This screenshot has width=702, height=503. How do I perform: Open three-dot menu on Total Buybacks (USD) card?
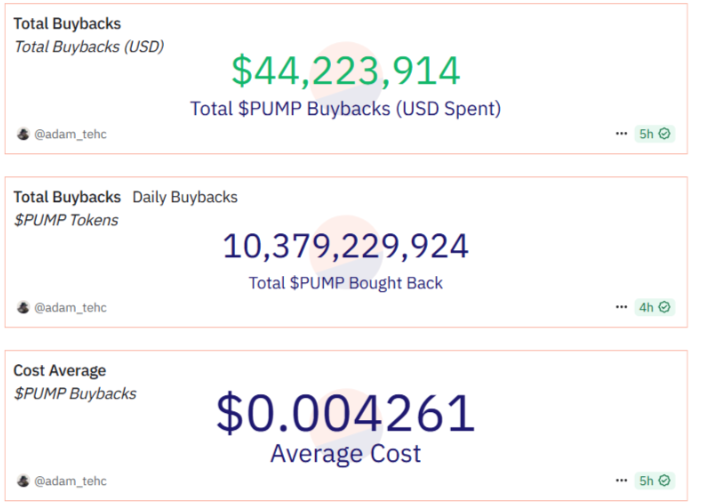tap(622, 134)
